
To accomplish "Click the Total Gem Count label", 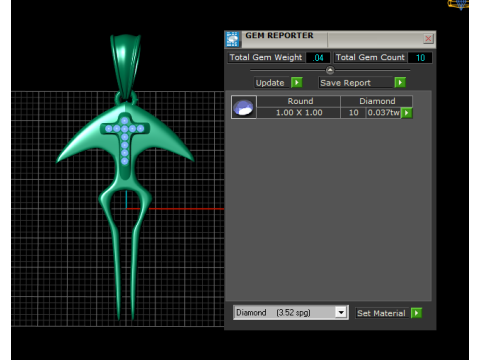I will 370,57.
